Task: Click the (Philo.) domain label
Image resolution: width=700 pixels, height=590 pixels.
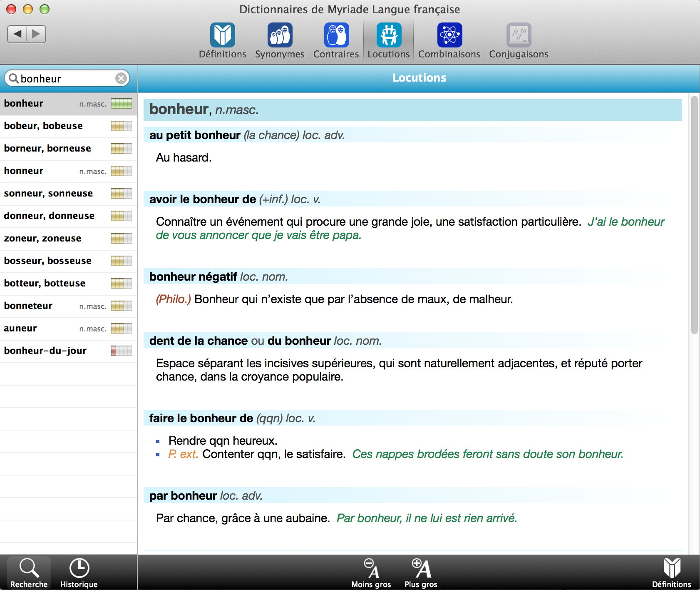Action: (x=174, y=299)
